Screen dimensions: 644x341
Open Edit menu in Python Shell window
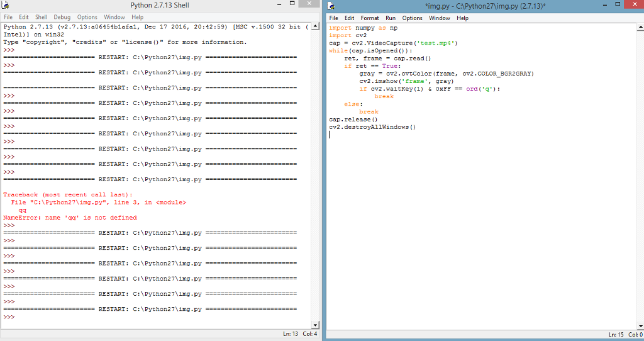[x=24, y=17]
